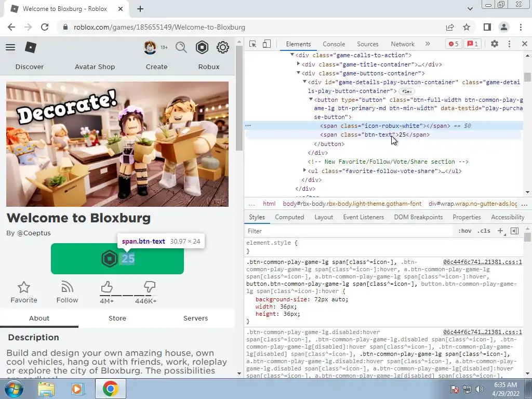Click the thumbs down vote icon
The width and height of the screenshot is (532, 399).
tap(150, 287)
